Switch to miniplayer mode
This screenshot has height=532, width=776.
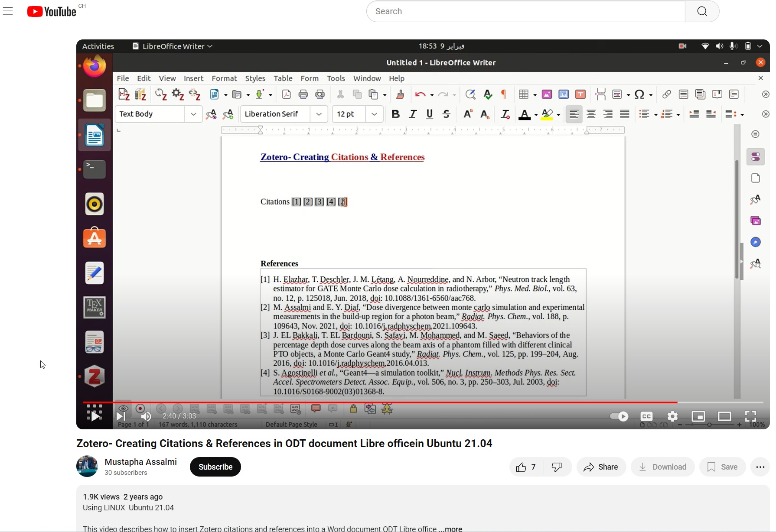[698, 416]
